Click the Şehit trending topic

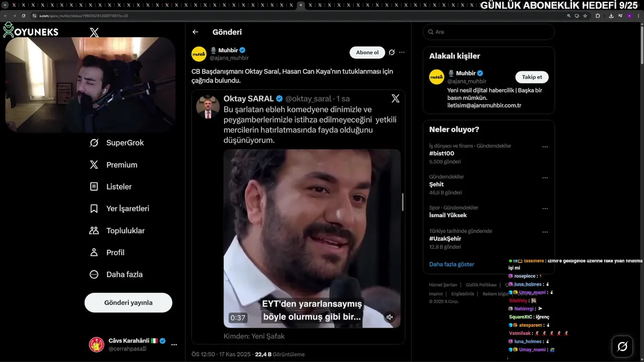(436, 185)
